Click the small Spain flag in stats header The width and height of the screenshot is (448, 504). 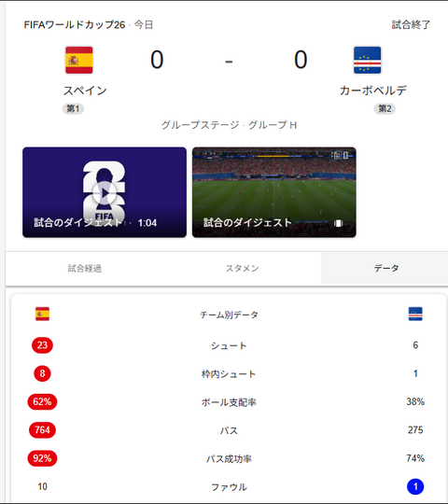42,314
